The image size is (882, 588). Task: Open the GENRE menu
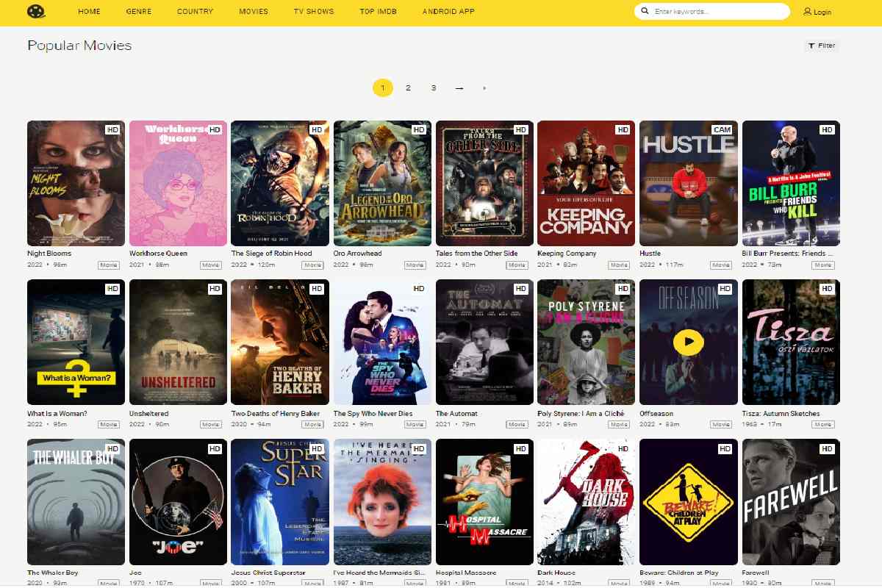139,12
